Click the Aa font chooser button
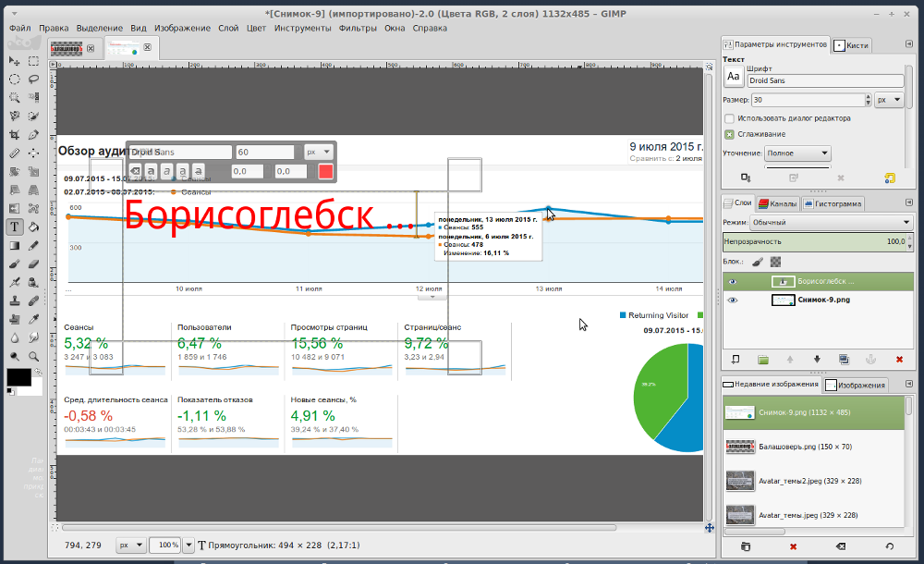The height and width of the screenshot is (564, 924). [x=733, y=76]
